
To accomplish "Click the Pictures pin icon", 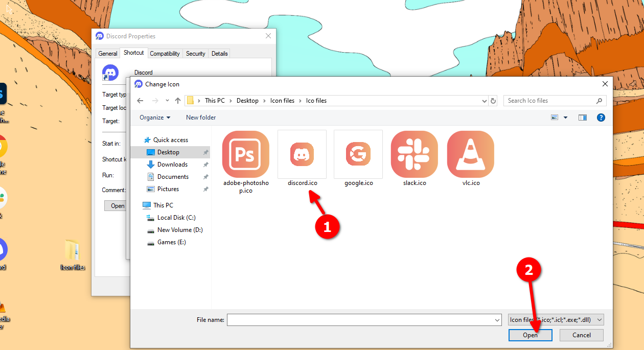I will [205, 189].
